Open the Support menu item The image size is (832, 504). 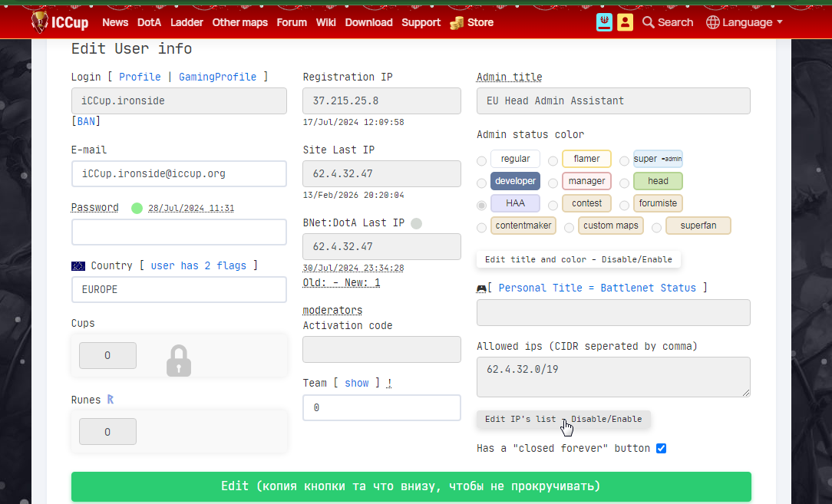point(421,22)
